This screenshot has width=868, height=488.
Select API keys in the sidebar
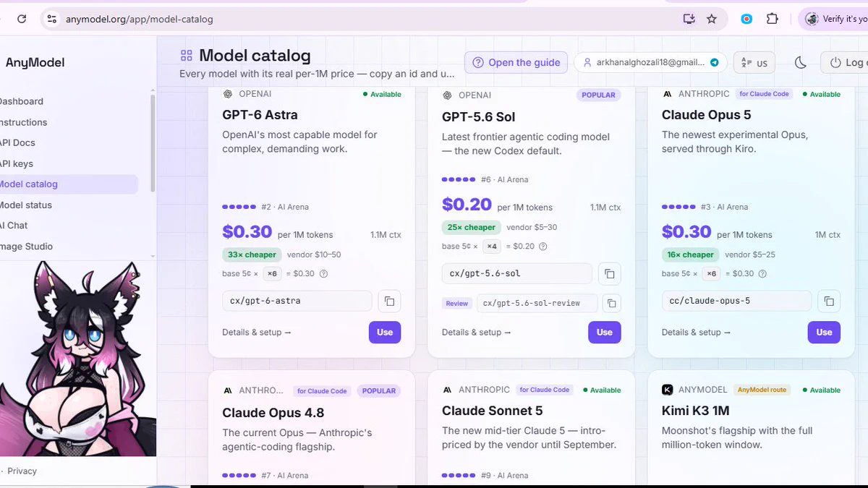point(16,163)
